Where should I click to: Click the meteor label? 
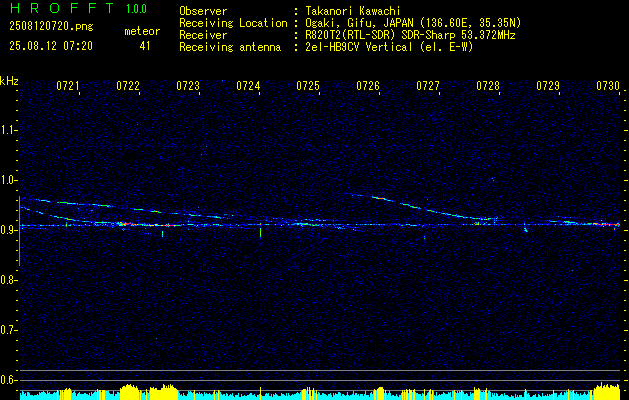pos(142,31)
